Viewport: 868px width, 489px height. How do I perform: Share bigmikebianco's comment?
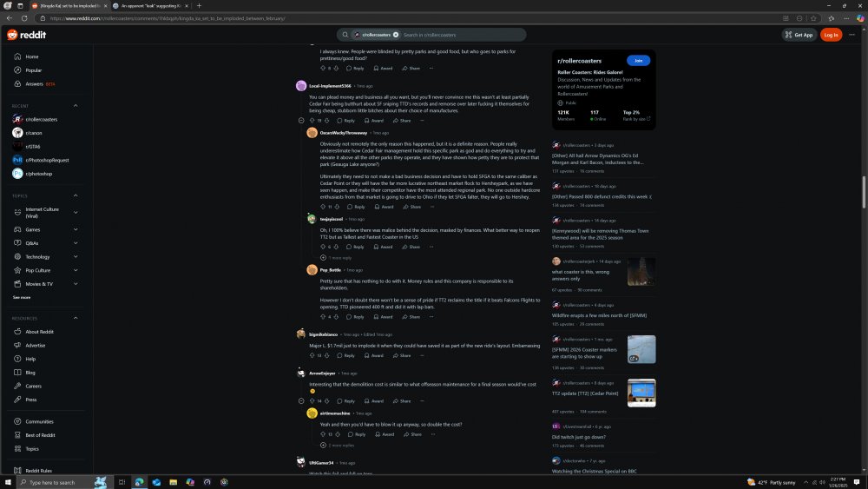[402, 355]
